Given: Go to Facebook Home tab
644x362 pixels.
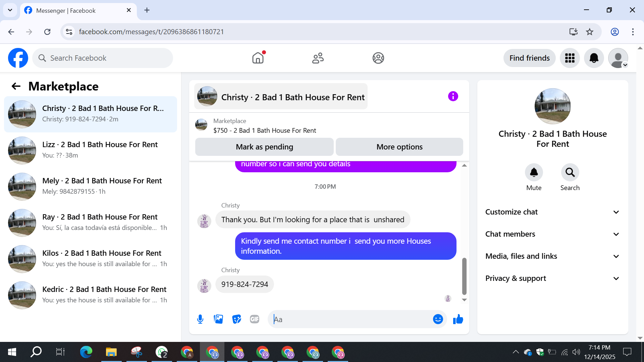Looking at the screenshot, I should click(x=258, y=58).
